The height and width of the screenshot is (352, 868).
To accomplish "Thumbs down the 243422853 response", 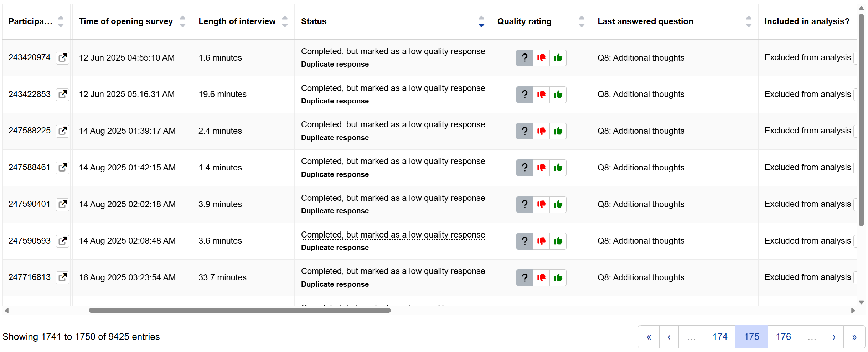I will 541,95.
